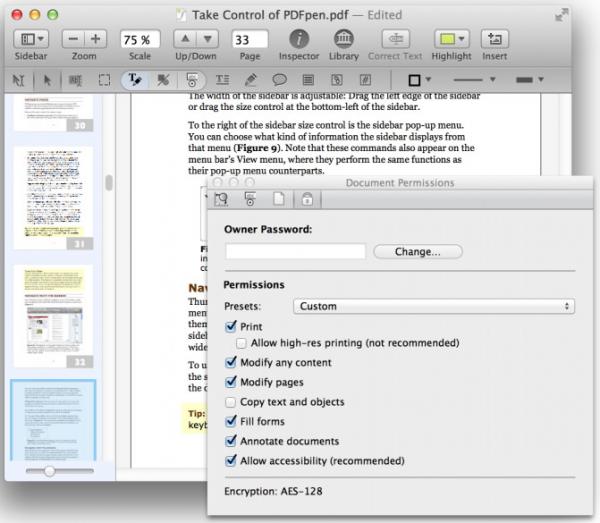Click the Insert toolbar button
This screenshot has height=523, width=600.
coord(495,39)
